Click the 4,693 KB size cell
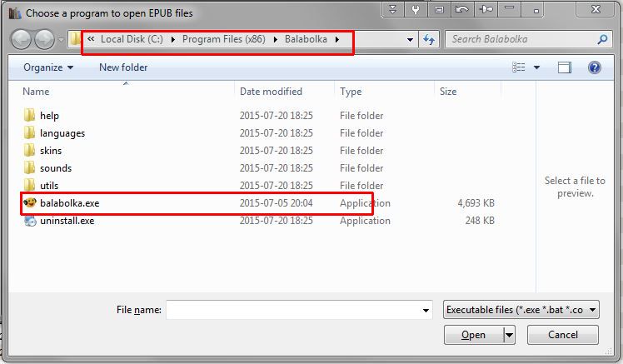The height and width of the screenshot is (364, 623). click(x=476, y=203)
